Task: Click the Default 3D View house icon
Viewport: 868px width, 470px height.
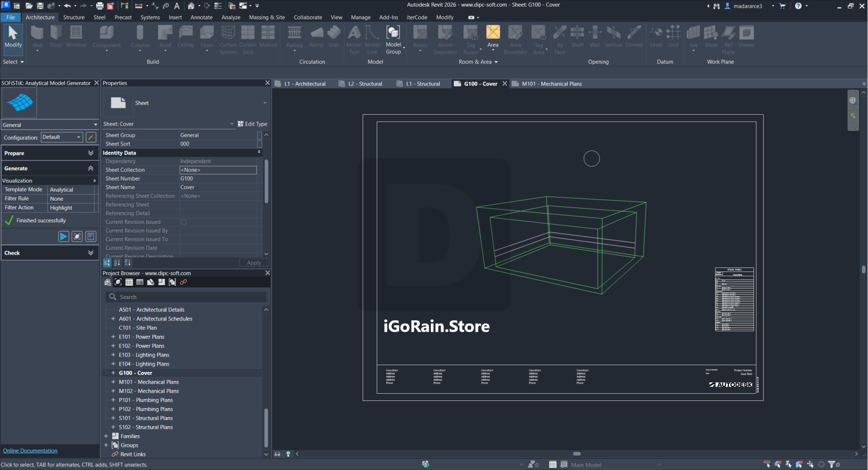Action: coord(191,6)
